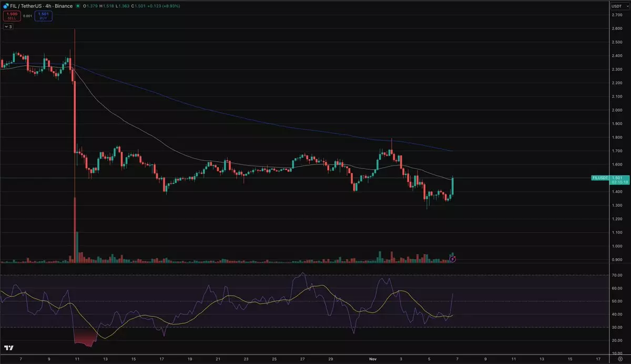Click the purple lightning bolt event icon
The width and height of the screenshot is (631, 364).
(453, 259)
